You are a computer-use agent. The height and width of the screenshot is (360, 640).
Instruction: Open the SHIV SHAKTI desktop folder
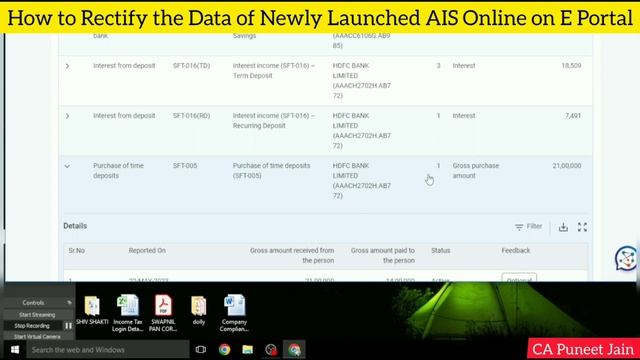[92, 310]
